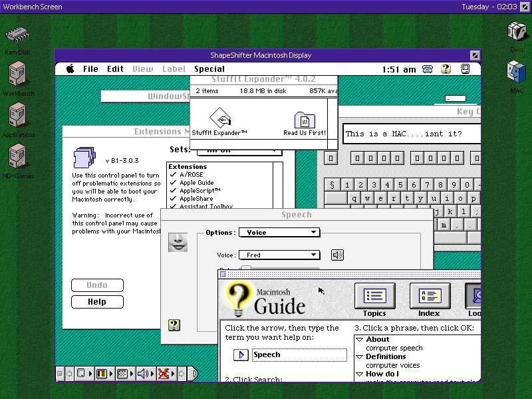
Task: Open the Special menu
Action: coord(209,69)
